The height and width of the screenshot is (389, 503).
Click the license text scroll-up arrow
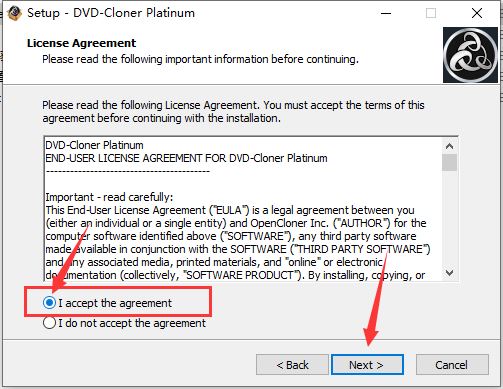pos(449,146)
